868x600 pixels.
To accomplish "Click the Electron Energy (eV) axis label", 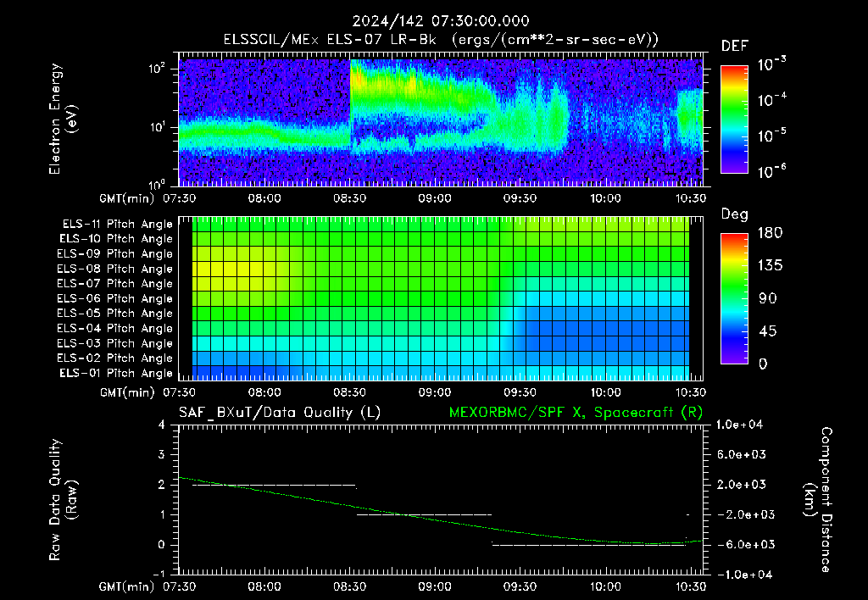I will coord(63,119).
